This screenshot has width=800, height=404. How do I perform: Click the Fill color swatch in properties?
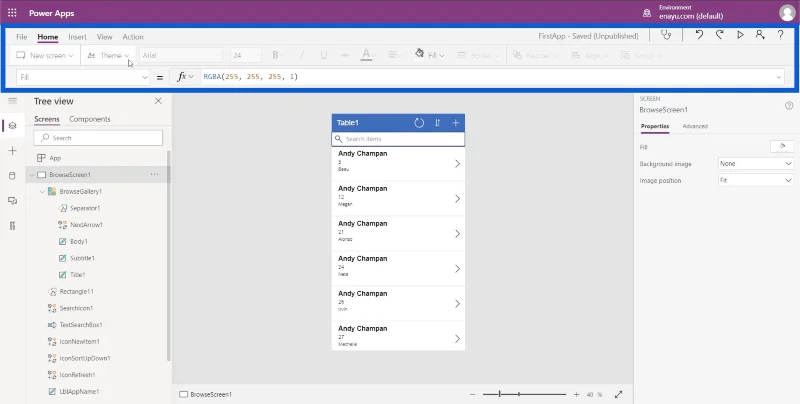(x=782, y=147)
